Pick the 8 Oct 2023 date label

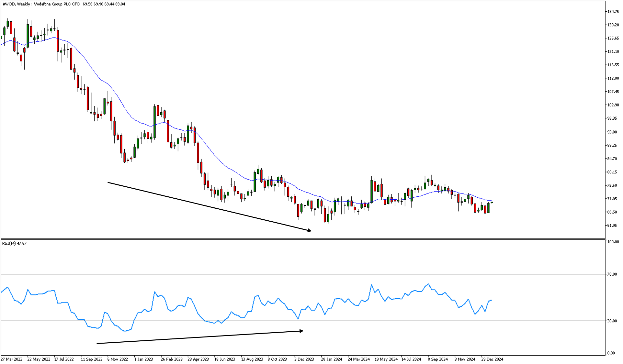277,359
